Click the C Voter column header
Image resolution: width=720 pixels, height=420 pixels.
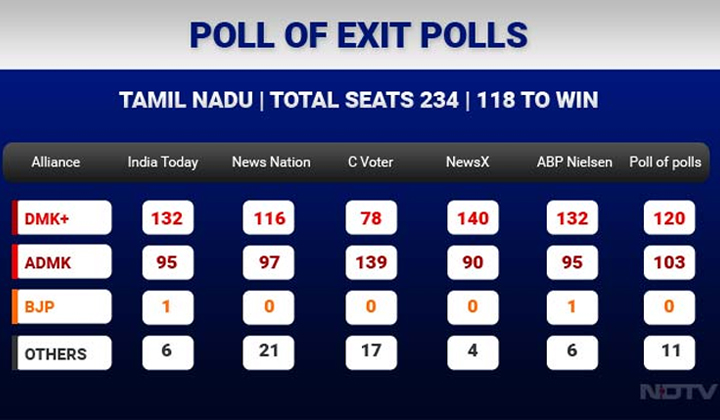coord(371,162)
